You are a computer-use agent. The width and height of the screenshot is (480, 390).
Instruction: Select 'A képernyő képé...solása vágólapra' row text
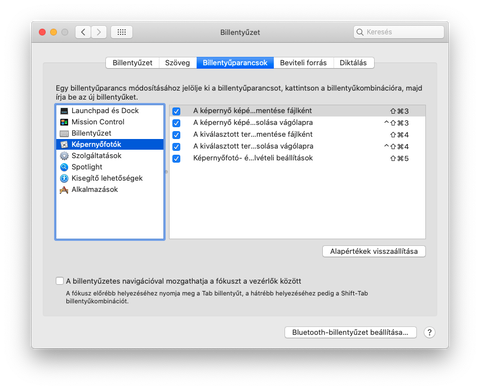[253, 123]
